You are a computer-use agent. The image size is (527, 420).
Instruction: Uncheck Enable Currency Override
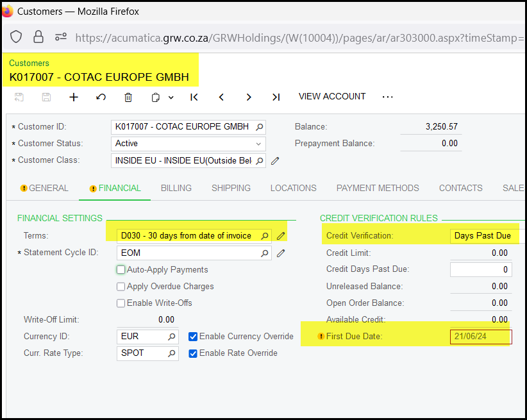193,337
